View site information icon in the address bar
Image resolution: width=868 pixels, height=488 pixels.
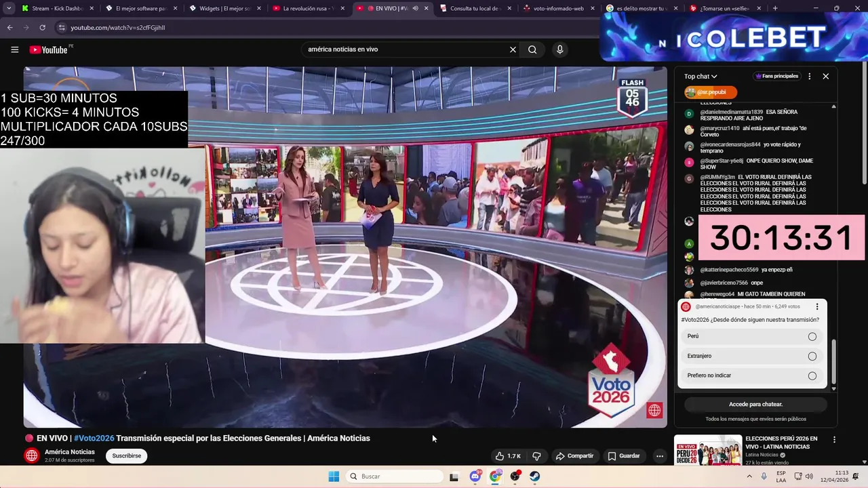pos(62,28)
